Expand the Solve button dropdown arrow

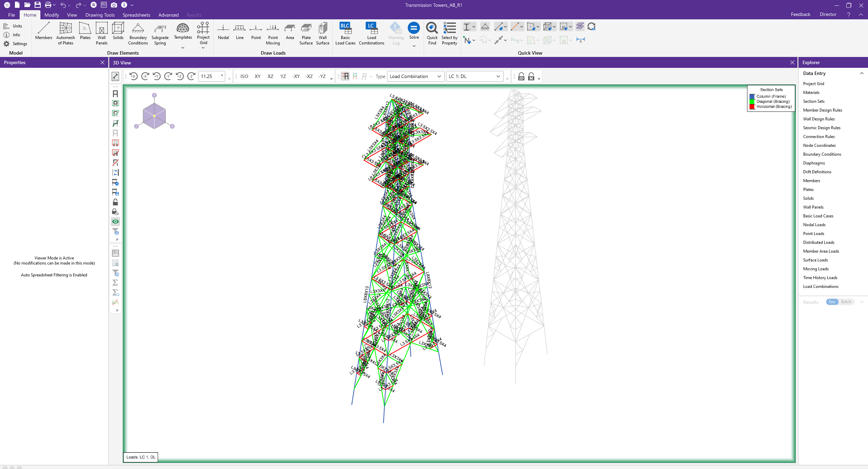pos(414,45)
